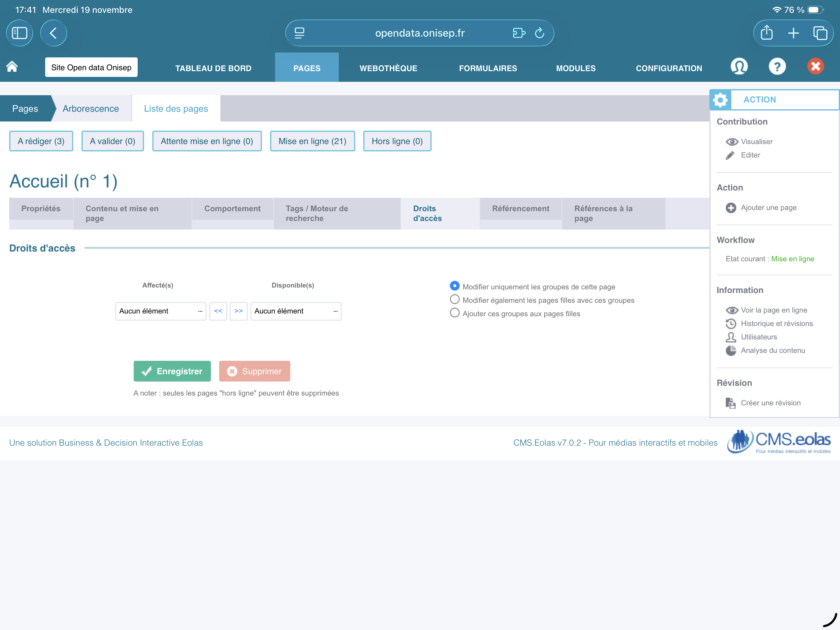Click the Action panel gear icon
The image size is (840, 630).
(720, 100)
